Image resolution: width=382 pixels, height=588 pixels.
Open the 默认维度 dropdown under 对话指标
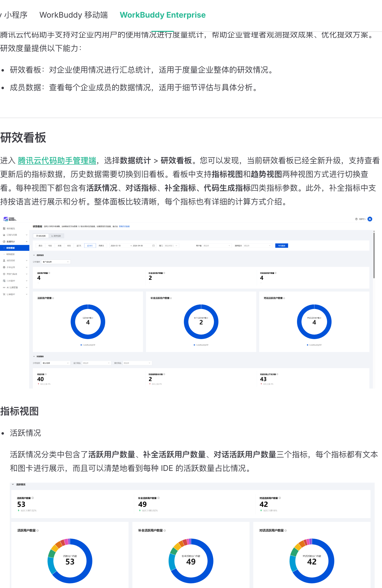click(56, 363)
